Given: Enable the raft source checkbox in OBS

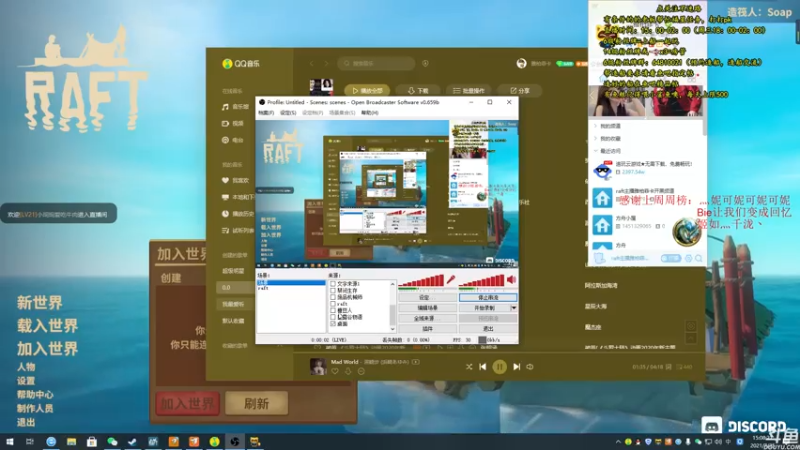Looking at the screenshot, I should pyautogui.click(x=333, y=304).
